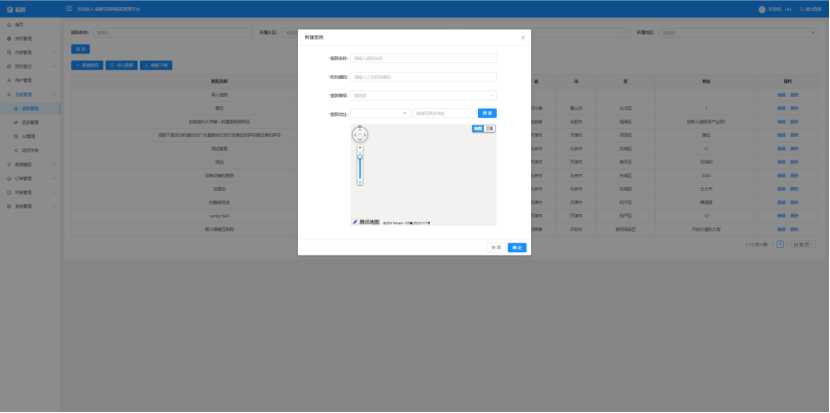Click the blue search button beside address
The image size is (830, 413).
(485, 113)
